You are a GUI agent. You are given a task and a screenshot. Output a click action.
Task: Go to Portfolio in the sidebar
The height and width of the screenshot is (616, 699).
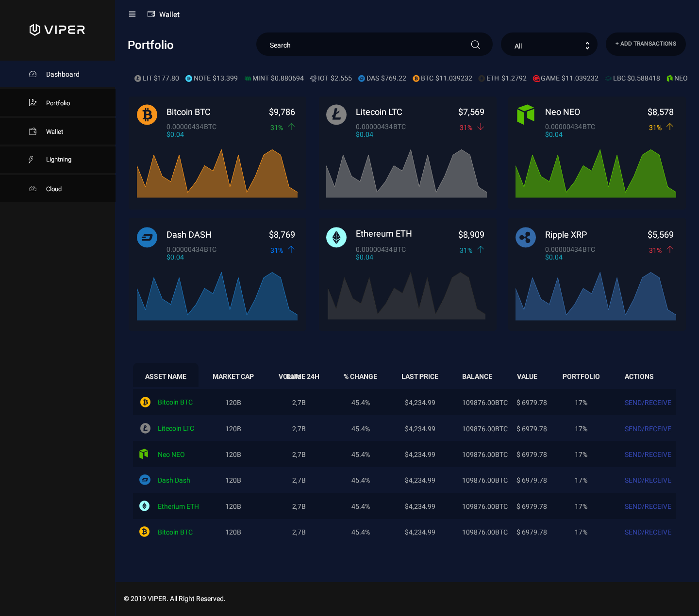click(x=58, y=103)
